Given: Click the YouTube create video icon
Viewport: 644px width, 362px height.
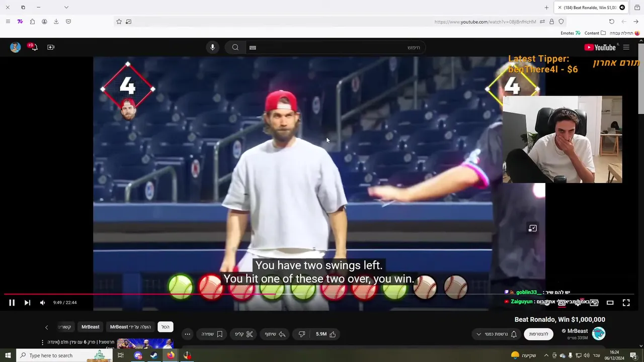Looking at the screenshot, I should click(x=51, y=47).
